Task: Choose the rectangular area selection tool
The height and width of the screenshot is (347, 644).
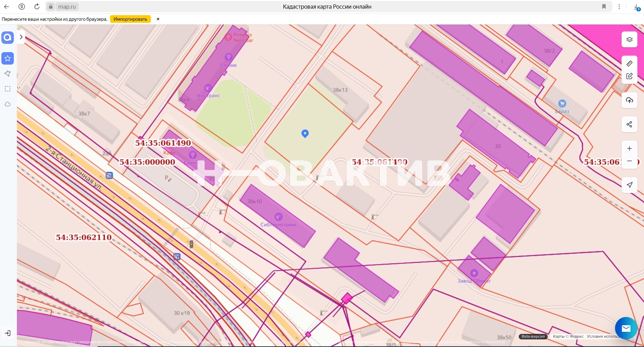Action: (x=8, y=89)
